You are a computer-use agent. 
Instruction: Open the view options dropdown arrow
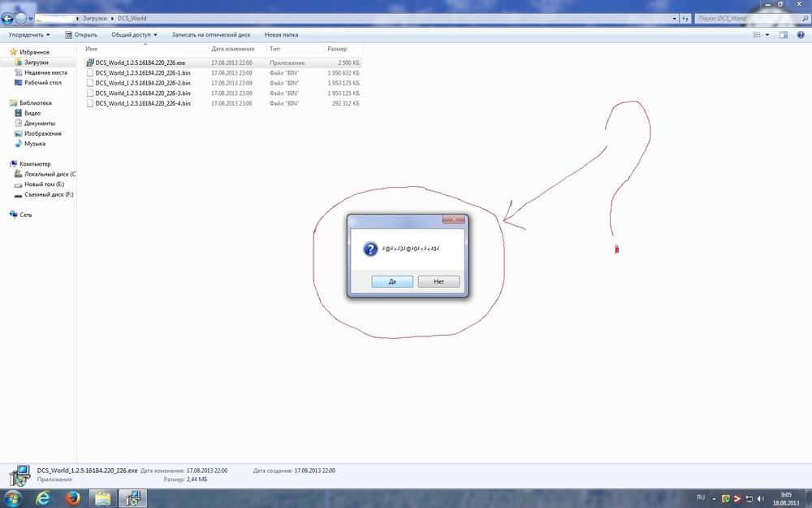(767, 35)
